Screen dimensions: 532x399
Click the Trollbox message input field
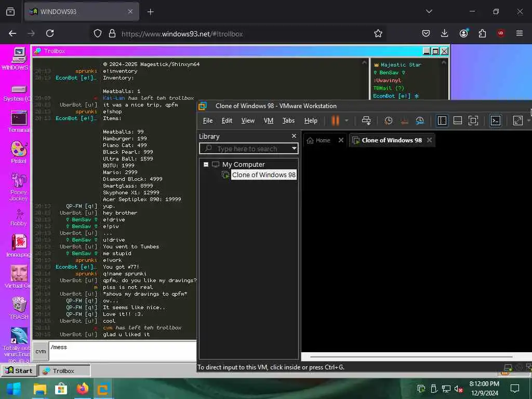click(x=123, y=351)
